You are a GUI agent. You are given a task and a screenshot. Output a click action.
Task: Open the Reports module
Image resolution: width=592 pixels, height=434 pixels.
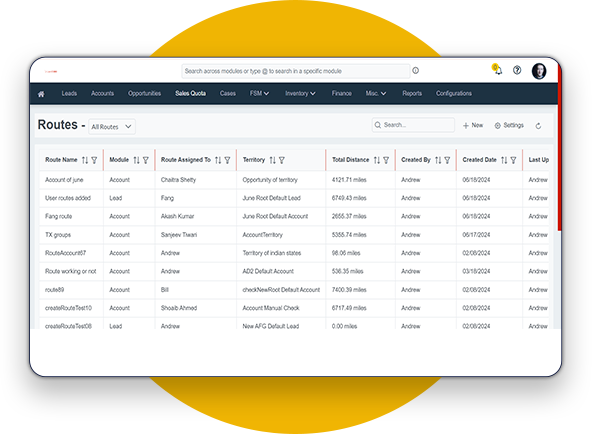[412, 93]
